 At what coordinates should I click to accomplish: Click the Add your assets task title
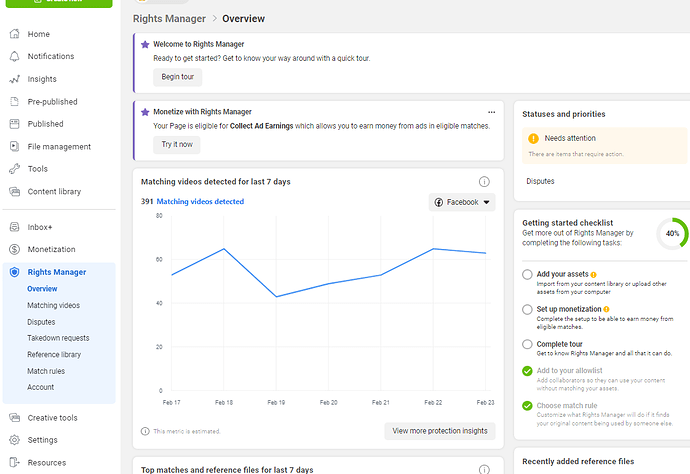(562, 274)
